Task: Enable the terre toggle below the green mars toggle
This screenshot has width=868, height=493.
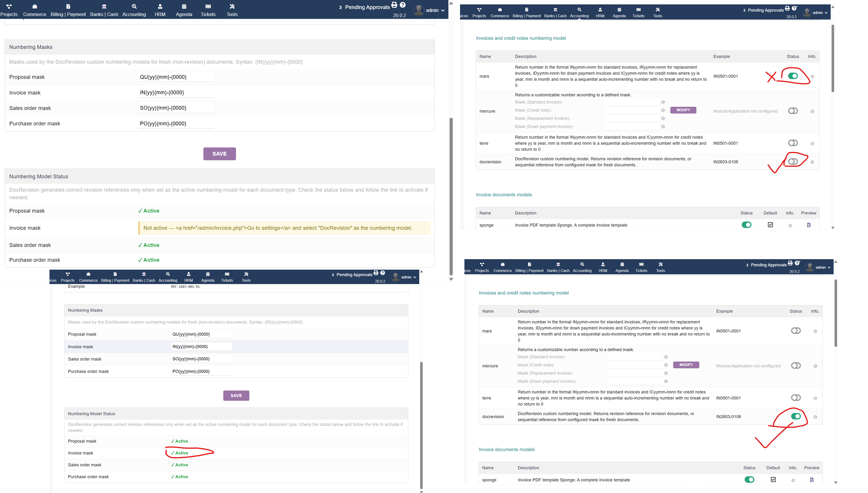Action: [793, 143]
